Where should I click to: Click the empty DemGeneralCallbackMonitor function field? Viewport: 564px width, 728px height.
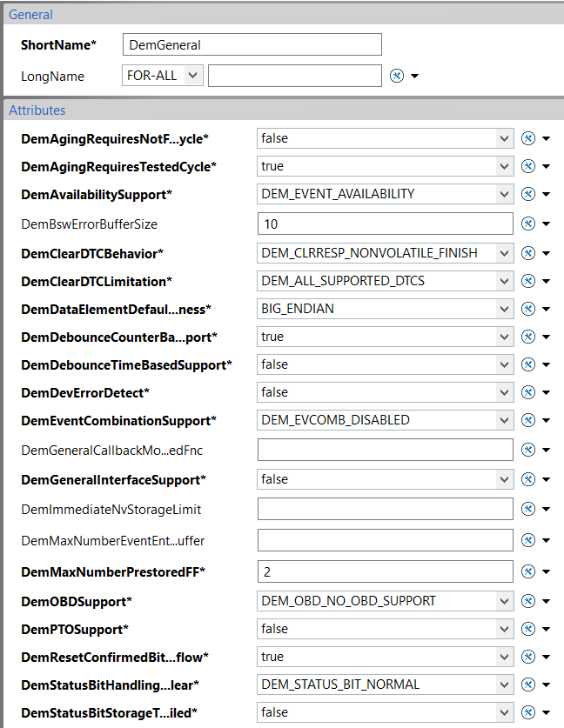point(385,450)
